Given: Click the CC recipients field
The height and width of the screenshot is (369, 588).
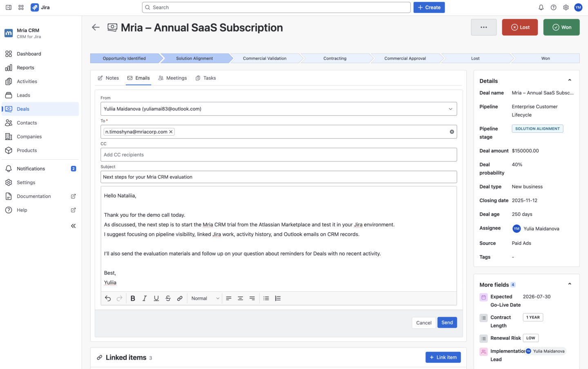Looking at the screenshot, I should point(278,155).
